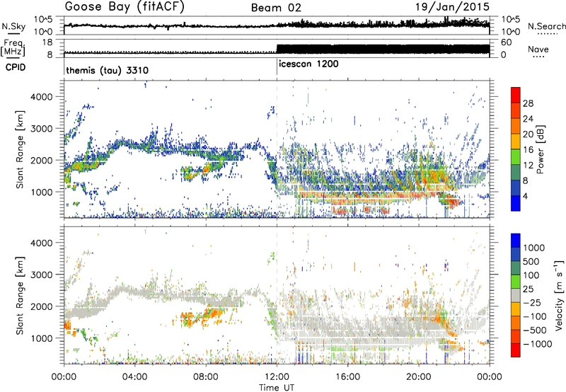Click the "icescan 1200" CPID entry
The width and height of the screenshot is (566, 392).
(x=308, y=64)
